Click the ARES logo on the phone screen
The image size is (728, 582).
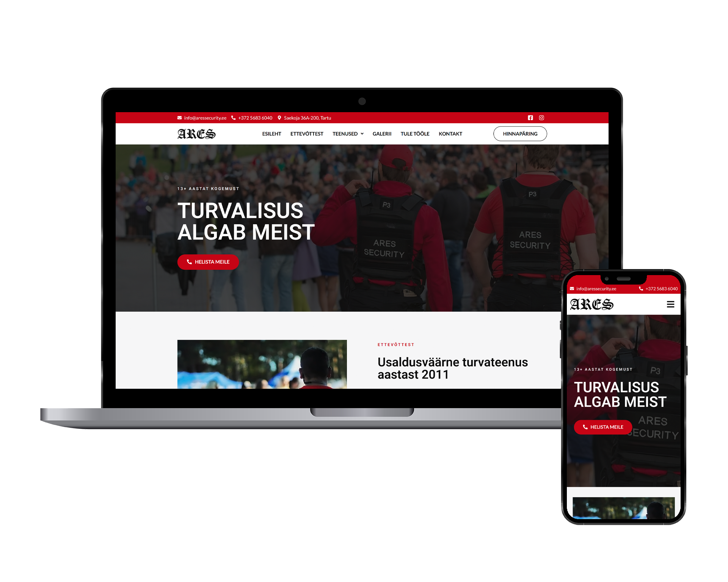(591, 304)
